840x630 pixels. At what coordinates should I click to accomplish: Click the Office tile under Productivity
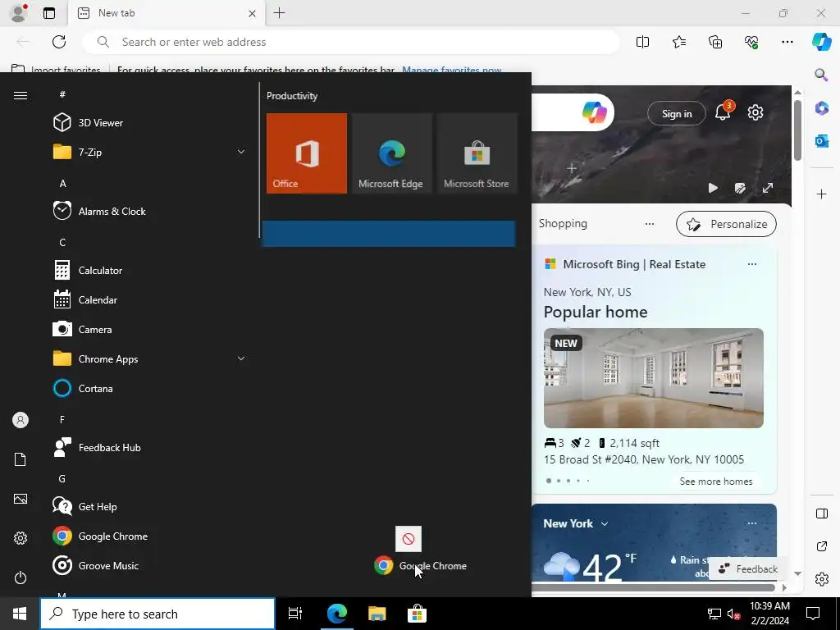(x=307, y=153)
